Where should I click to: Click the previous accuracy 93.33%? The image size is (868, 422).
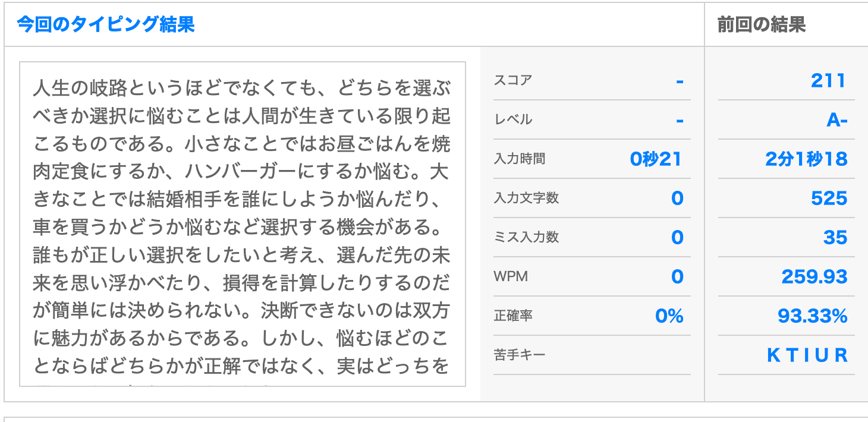click(x=812, y=316)
